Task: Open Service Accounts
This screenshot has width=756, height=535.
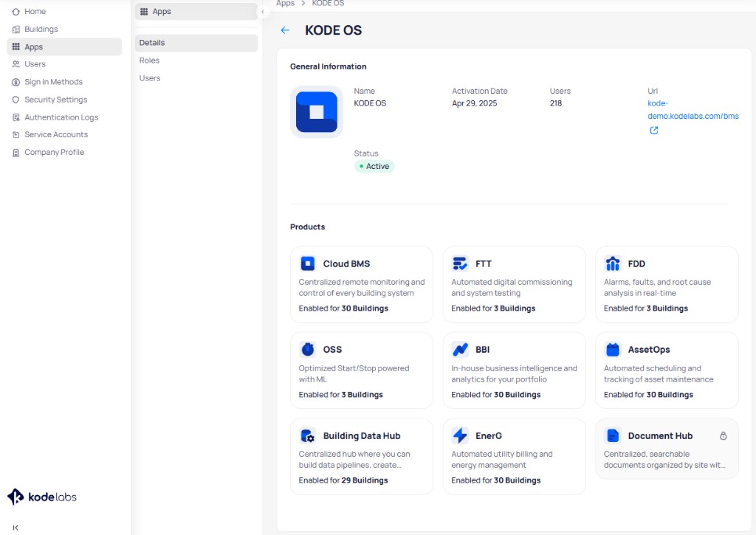Action: (64, 135)
